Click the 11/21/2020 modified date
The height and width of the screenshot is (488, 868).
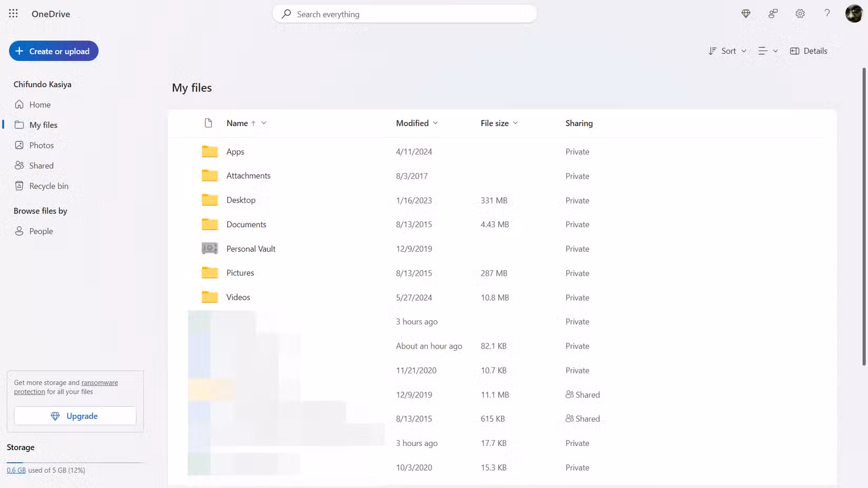(x=416, y=370)
